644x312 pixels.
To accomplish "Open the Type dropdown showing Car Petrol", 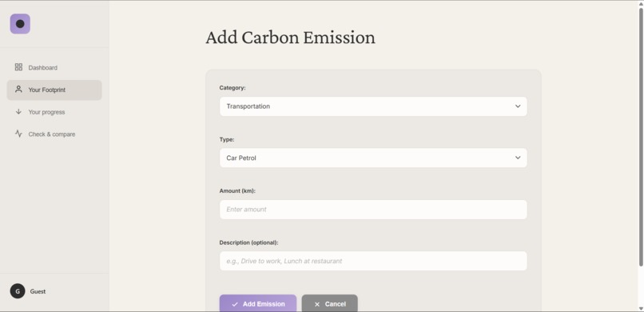I will (x=373, y=158).
